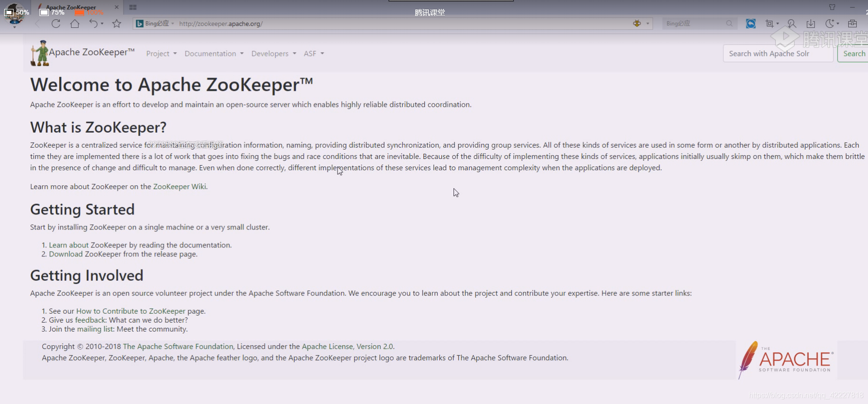Go to the browser home page icon
The height and width of the screenshot is (404, 868).
pos(75,24)
